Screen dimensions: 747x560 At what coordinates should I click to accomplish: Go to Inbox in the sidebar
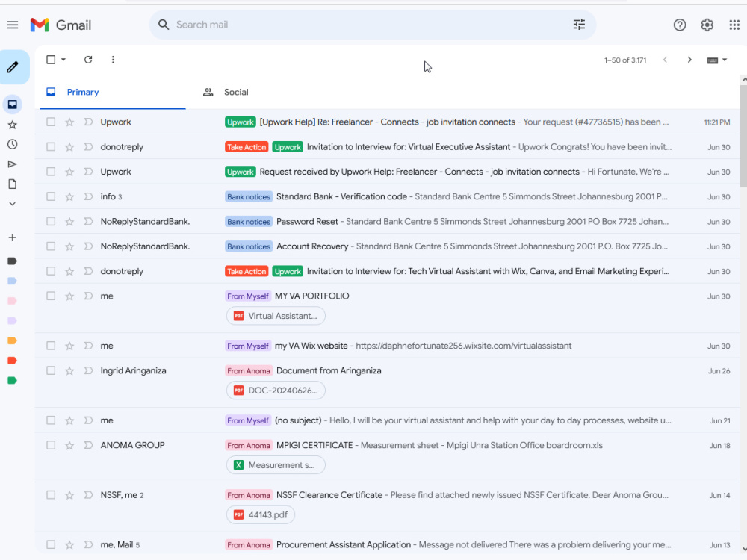click(x=13, y=105)
